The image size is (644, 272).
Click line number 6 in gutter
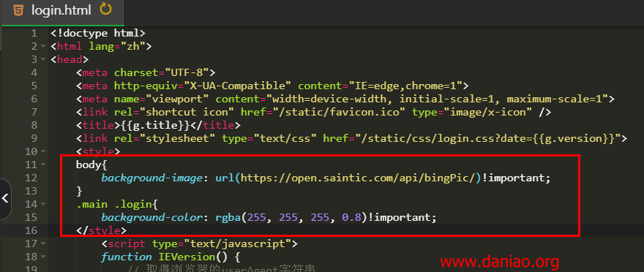(x=34, y=99)
